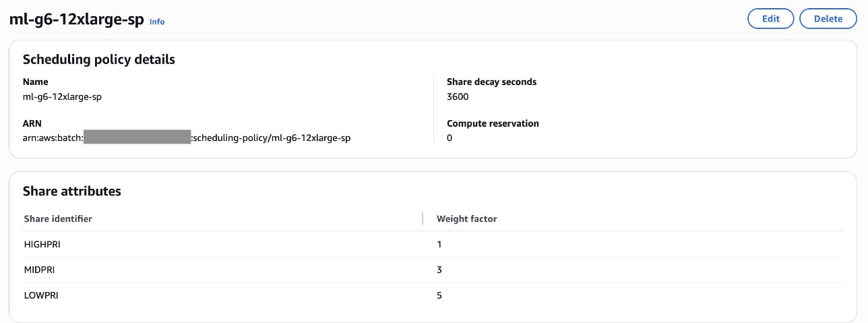Click the ARN text ending in scheduling-policy/ml-g6-12xlarge-sp
The height and width of the screenshot is (323, 868).
(272, 138)
